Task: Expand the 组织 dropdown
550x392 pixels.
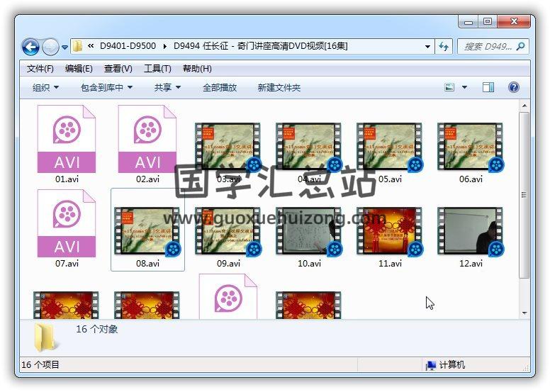Action: [x=45, y=87]
